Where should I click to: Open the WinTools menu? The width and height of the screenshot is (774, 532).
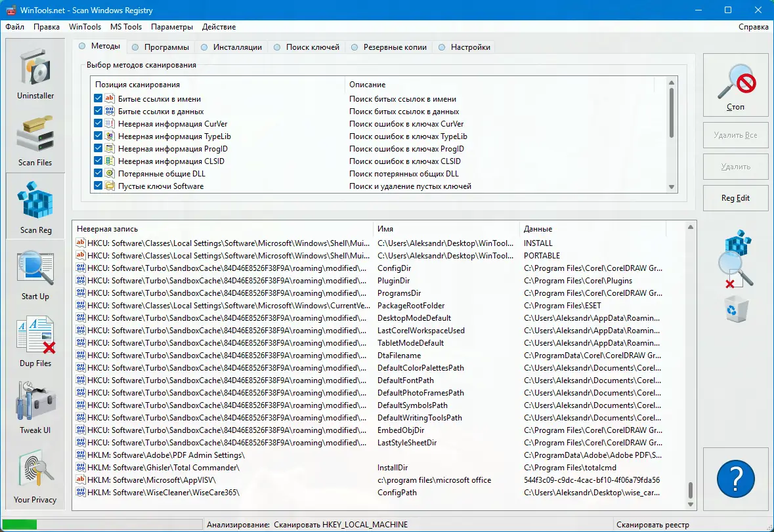tap(85, 27)
